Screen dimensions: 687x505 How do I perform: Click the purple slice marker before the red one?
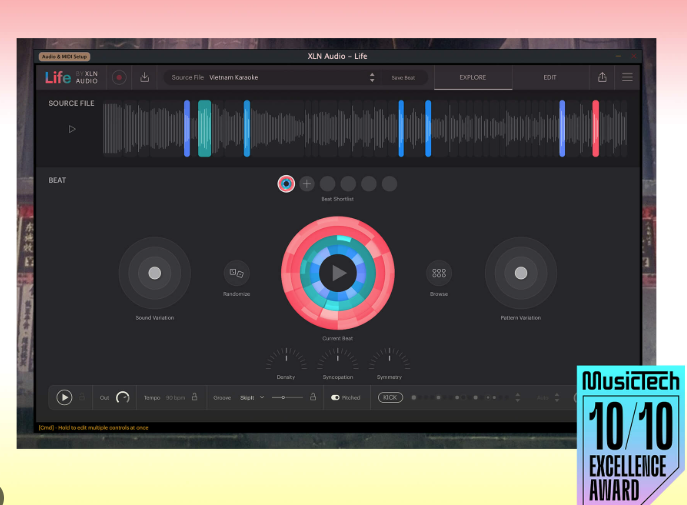(x=562, y=128)
